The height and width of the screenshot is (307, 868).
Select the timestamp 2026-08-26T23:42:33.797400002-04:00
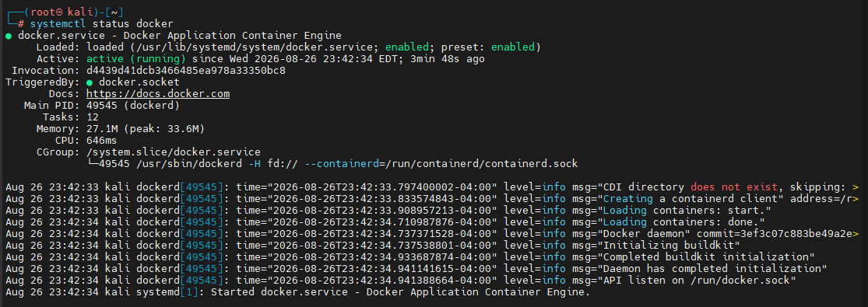coord(382,187)
